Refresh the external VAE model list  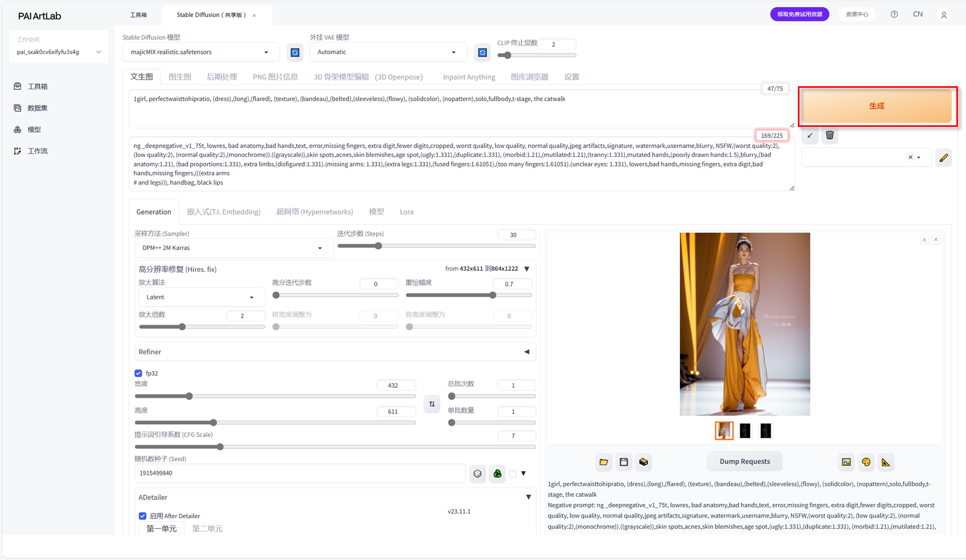click(x=482, y=52)
